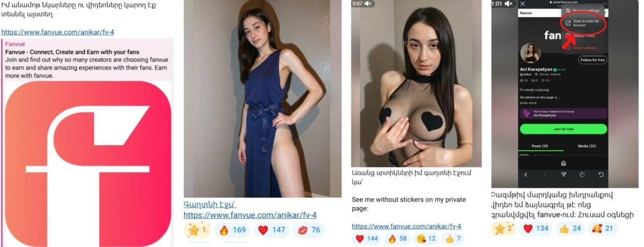Click the thumbs up reaction showing 24

pyautogui.click(x=570, y=228)
